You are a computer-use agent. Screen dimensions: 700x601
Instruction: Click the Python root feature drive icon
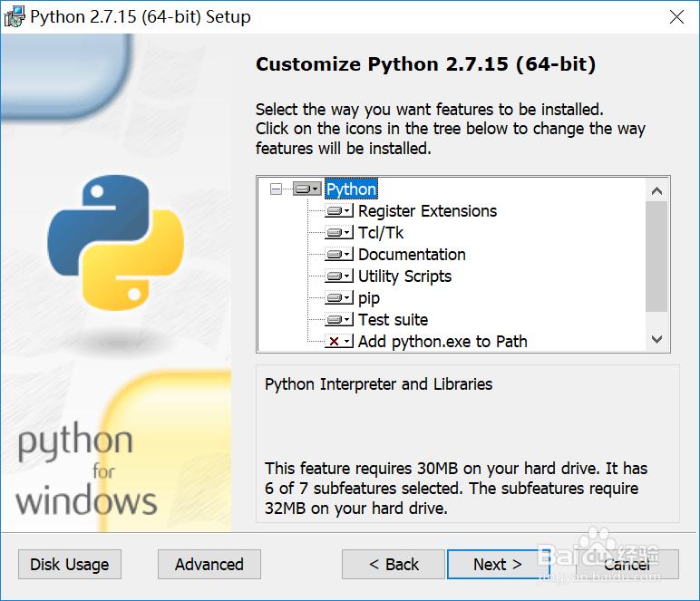[307, 189]
